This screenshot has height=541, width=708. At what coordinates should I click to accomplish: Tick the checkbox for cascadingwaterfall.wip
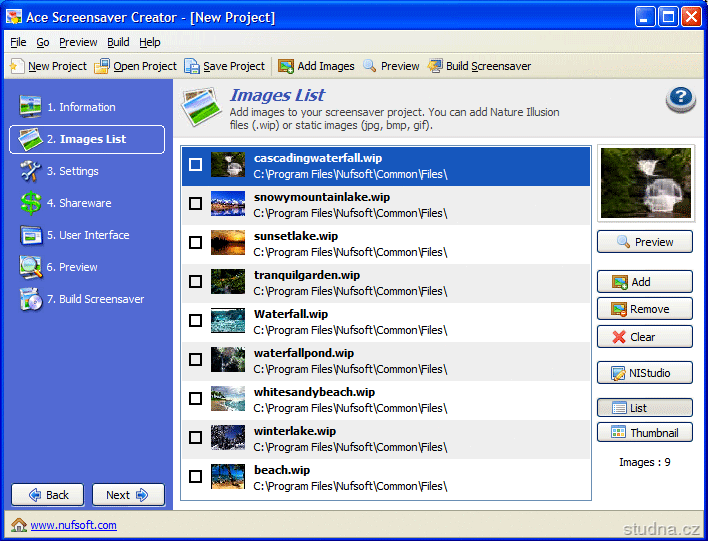click(196, 165)
